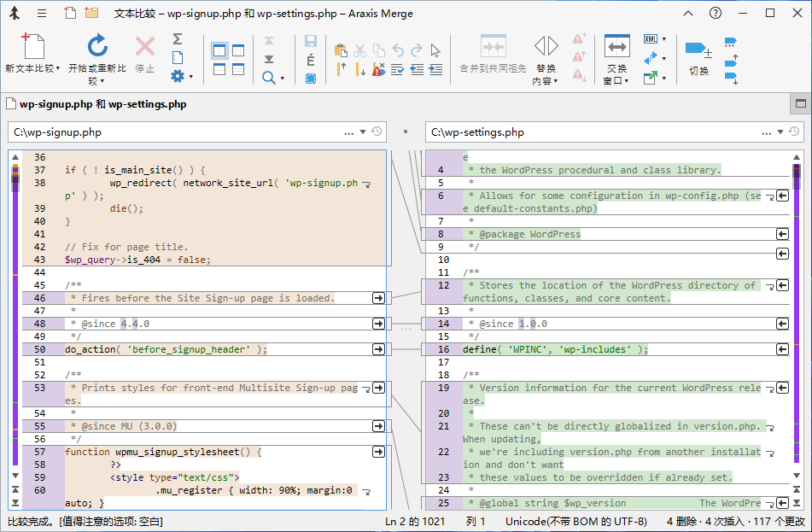
Task: Select the mouse pointer tool icon
Action: pos(435,50)
